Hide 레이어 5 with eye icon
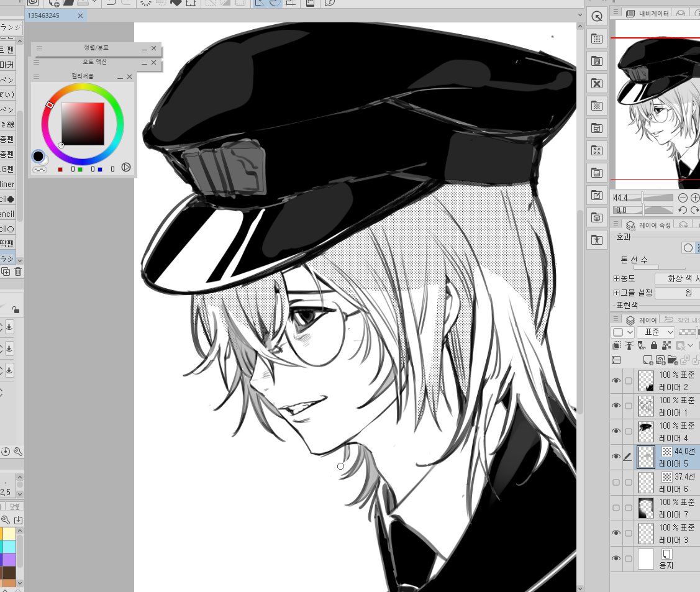The height and width of the screenshot is (592, 700). pos(616,457)
